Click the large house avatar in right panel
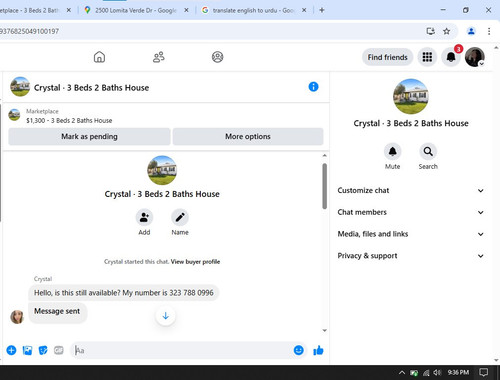This screenshot has width=500, height=380. [411, 96]
